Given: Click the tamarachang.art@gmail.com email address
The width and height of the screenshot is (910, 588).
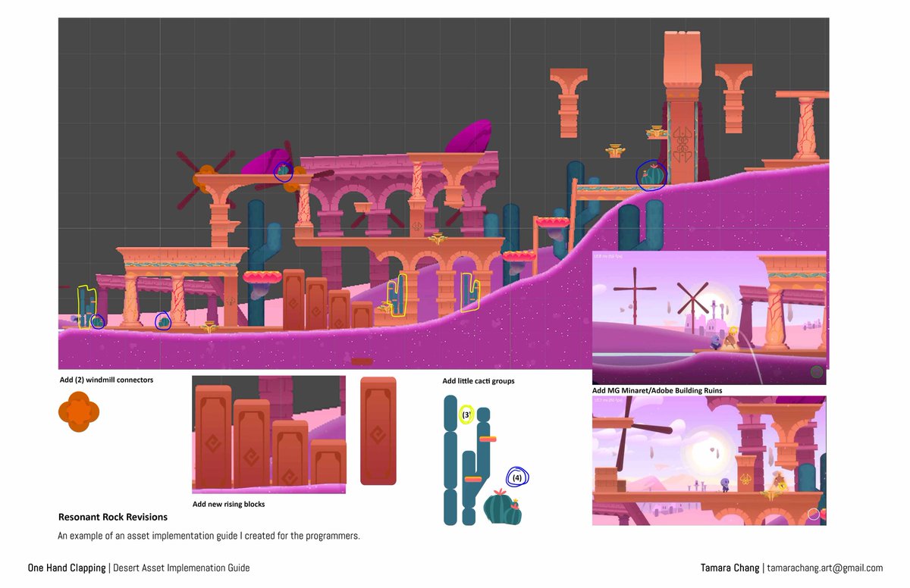Looking at the screenshot, I should pos(825,568).
